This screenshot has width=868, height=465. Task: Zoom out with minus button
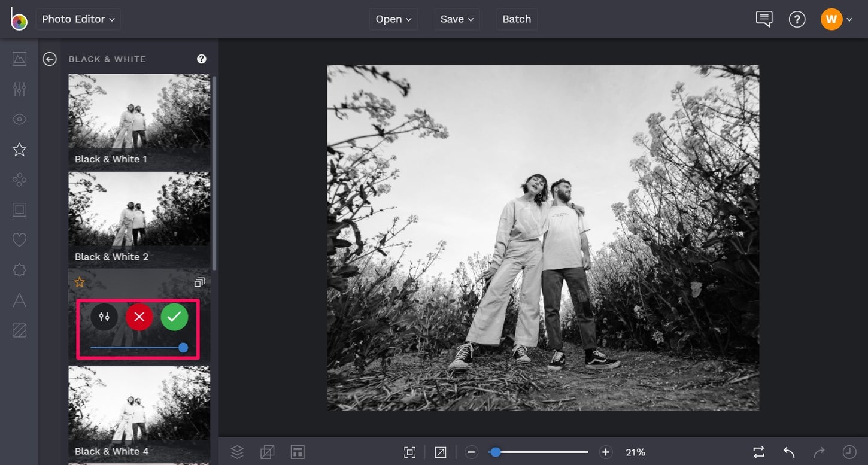pyautogui.click(x=471, y=452)
